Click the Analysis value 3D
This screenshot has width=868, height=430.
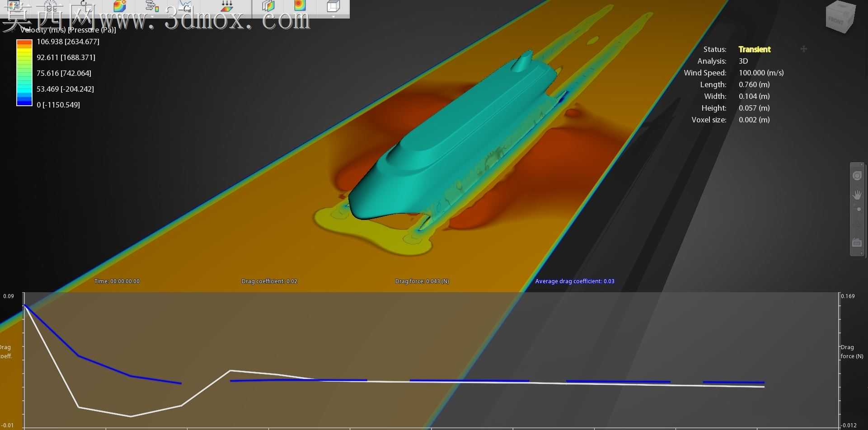tap(743, 61)
